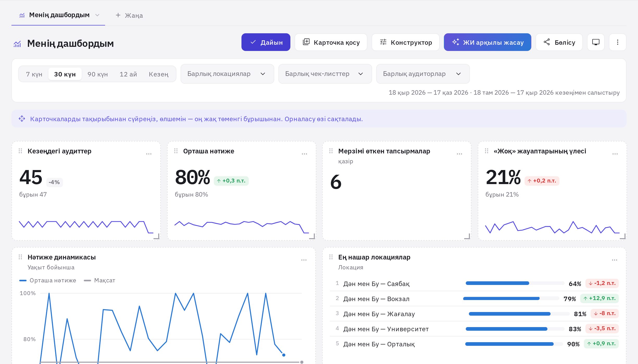
Task: Select the custom Кезең period option
Action: point(158,74)
